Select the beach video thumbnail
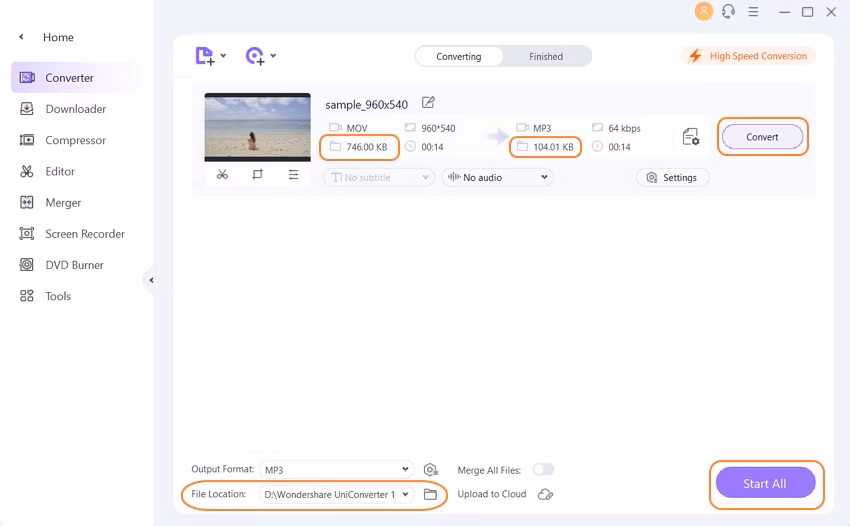 click(x=257, y=127)
